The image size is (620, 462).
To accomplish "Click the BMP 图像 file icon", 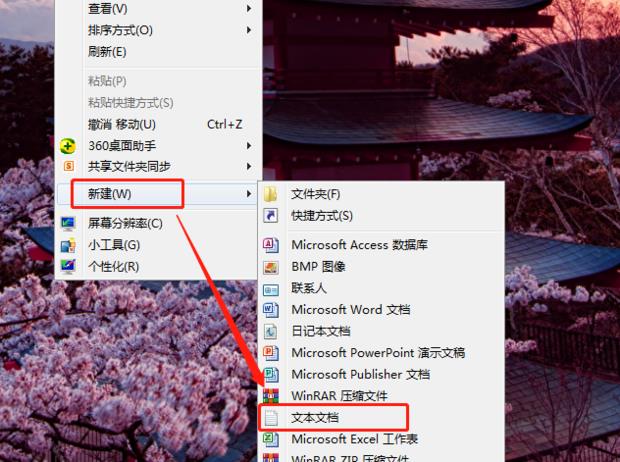I will (270, 267).
